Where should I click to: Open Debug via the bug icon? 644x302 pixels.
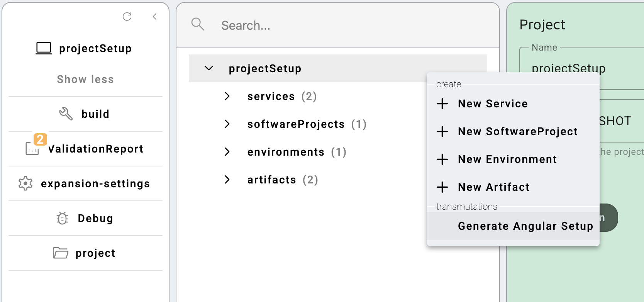pyautogui.click(x=62, y=218)
